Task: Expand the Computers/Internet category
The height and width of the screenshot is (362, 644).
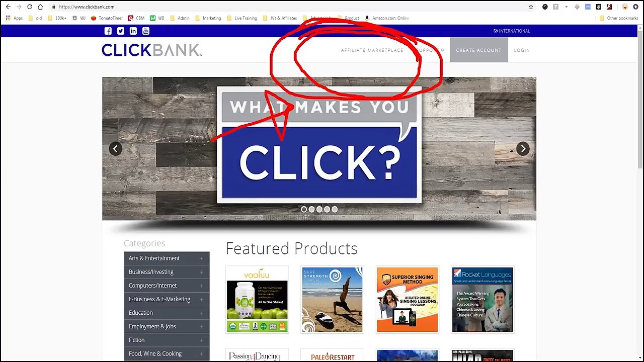Action: [x=167, y=286]
